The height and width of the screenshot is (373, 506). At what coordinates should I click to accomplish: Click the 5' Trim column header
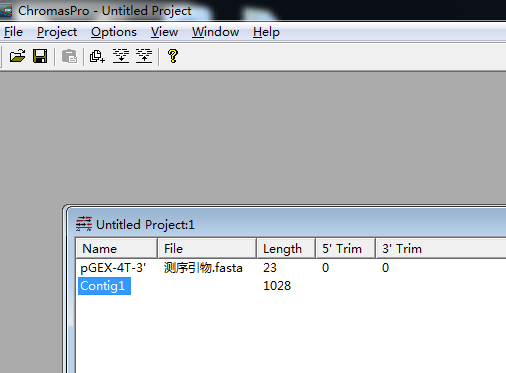pyautogui.click(x=345, y=248)
